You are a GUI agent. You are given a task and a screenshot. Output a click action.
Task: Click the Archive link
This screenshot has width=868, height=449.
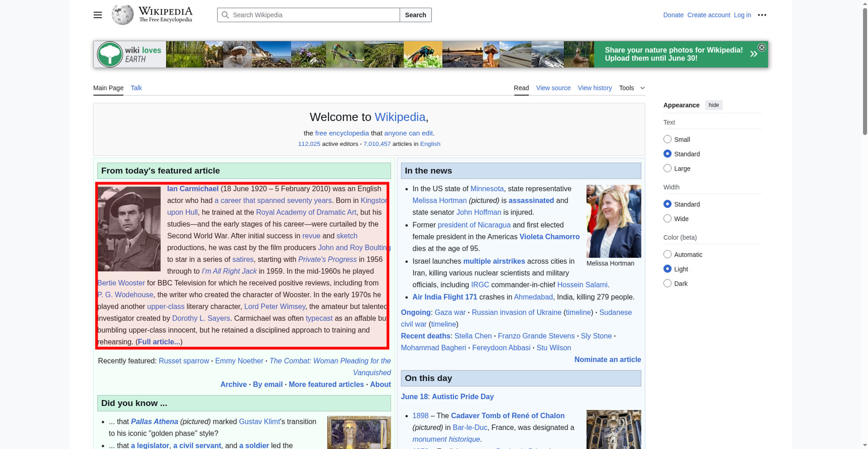tap(233, 384)
